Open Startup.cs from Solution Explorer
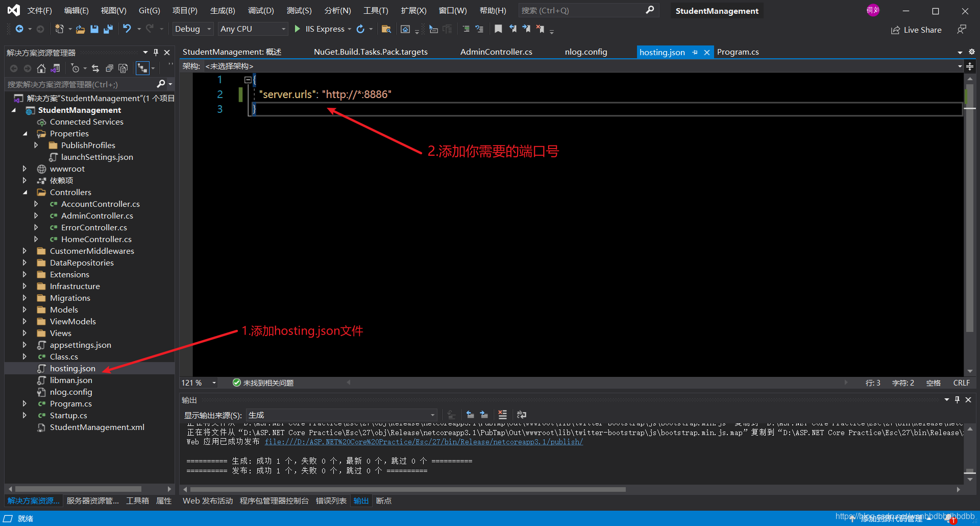Viewport: 980px width, 526px height. click(68, 415)
